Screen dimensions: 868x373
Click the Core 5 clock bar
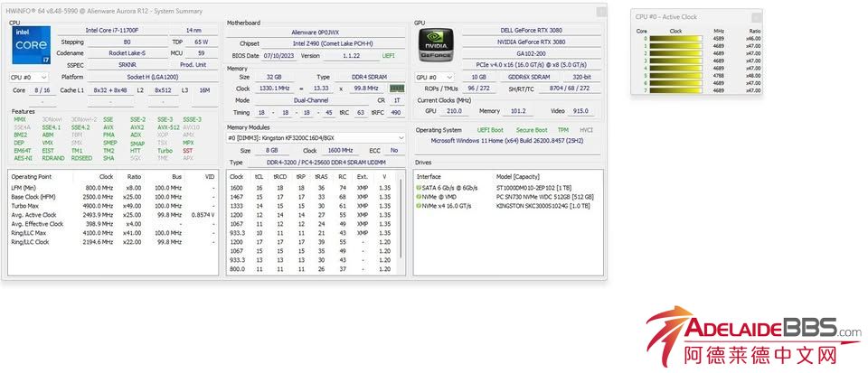tap(676, 76)
